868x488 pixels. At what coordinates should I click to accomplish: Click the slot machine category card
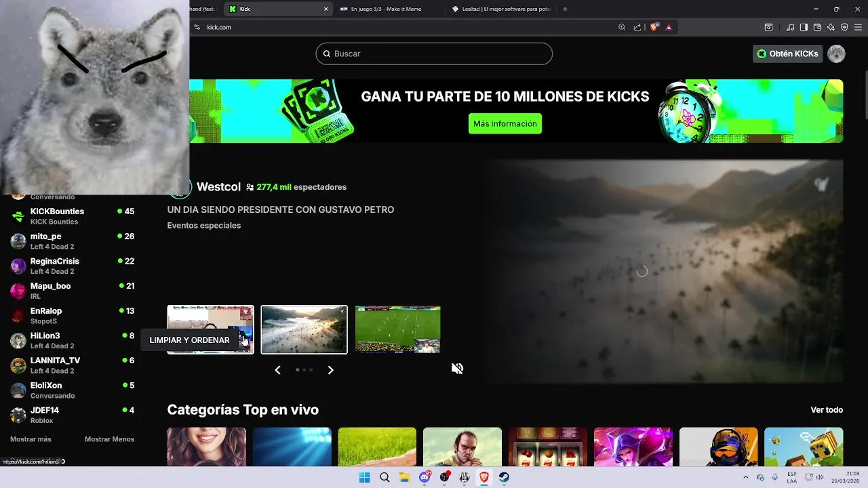coord(548,447)
